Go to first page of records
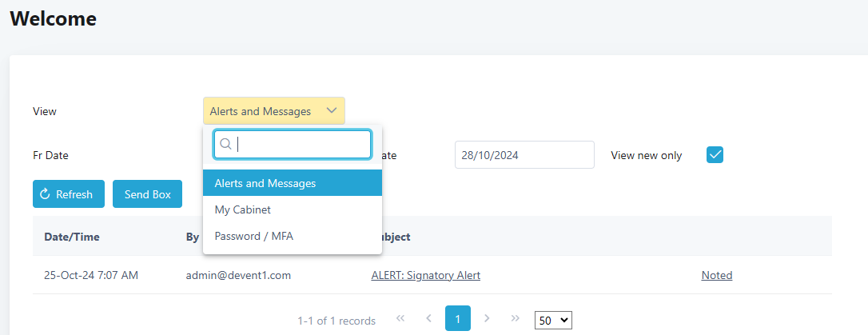 [x=400, y=318]
